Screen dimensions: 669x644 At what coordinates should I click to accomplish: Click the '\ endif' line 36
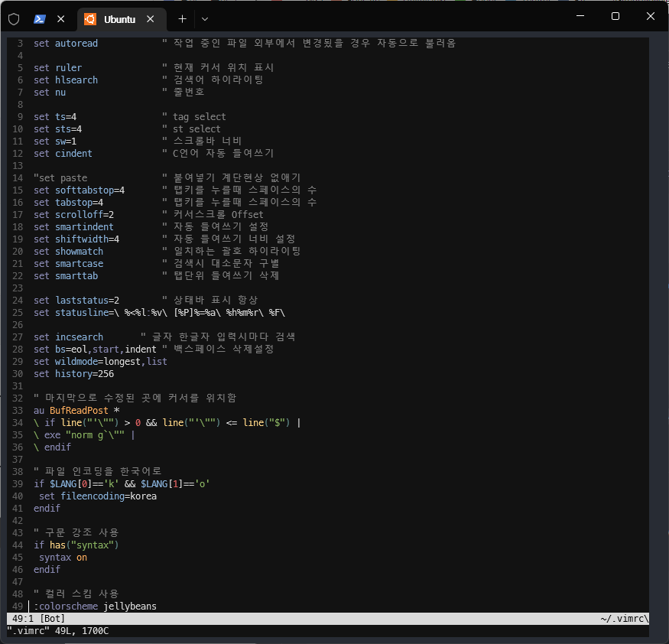[x=53, y=447]
